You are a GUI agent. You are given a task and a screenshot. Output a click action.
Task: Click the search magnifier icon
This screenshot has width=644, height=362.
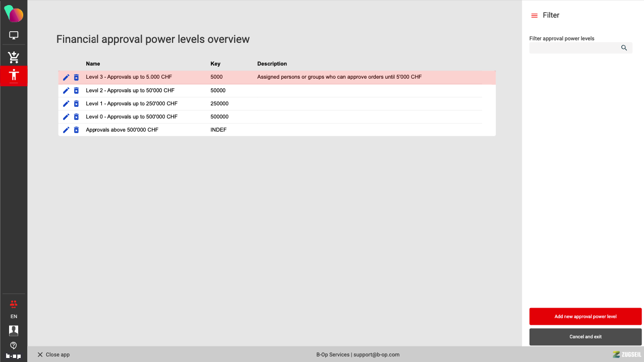[x=624, y=48]
